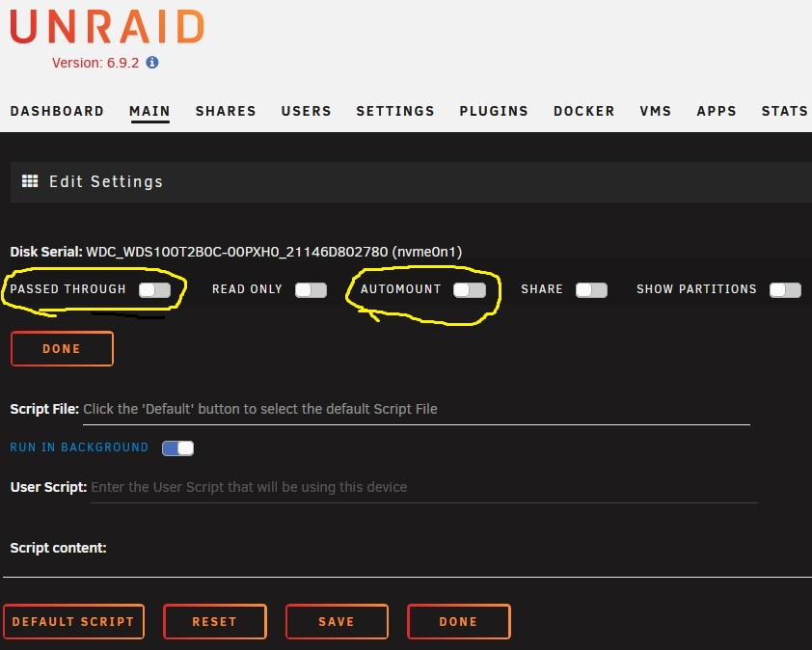Click the Default Script button
The height and width of the screenshot is (650, 812).
tap(73, 621)
